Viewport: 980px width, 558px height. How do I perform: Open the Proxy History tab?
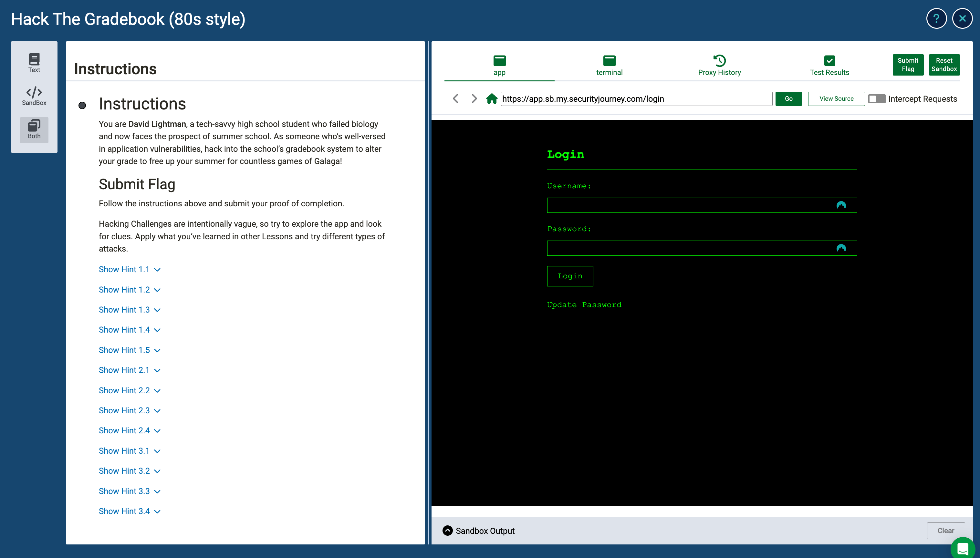click(x=719, y=65)
